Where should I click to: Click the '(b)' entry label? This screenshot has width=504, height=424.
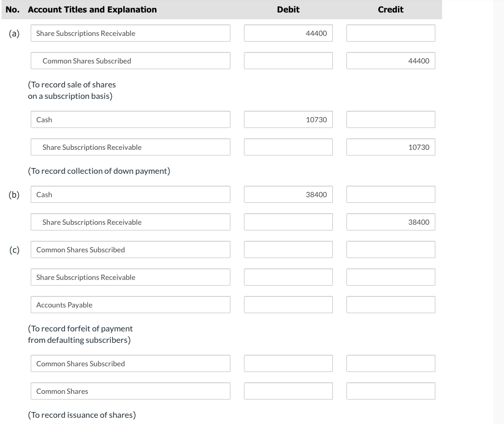coord(14,195)
